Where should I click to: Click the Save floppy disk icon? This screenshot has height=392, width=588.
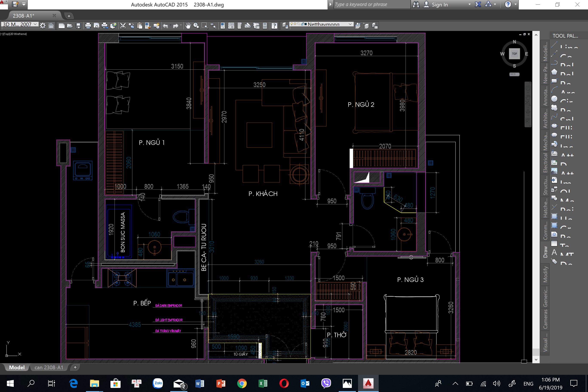[78, 26]
